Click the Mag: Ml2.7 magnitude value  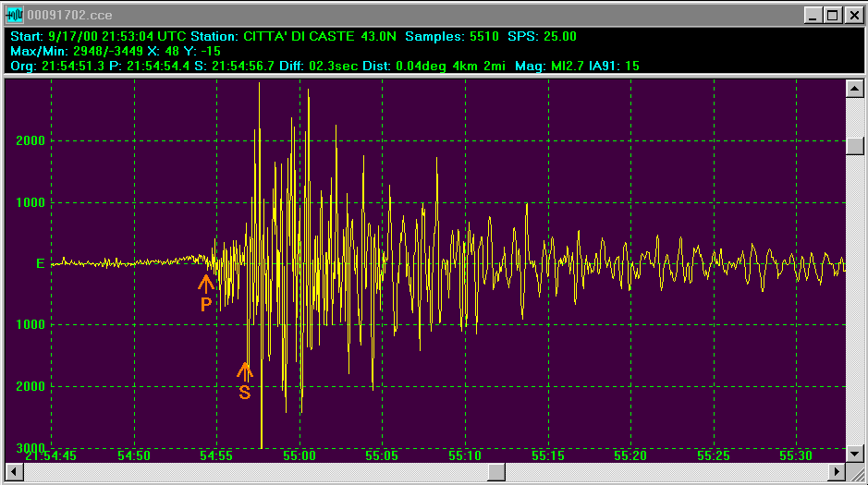(549, 67)
